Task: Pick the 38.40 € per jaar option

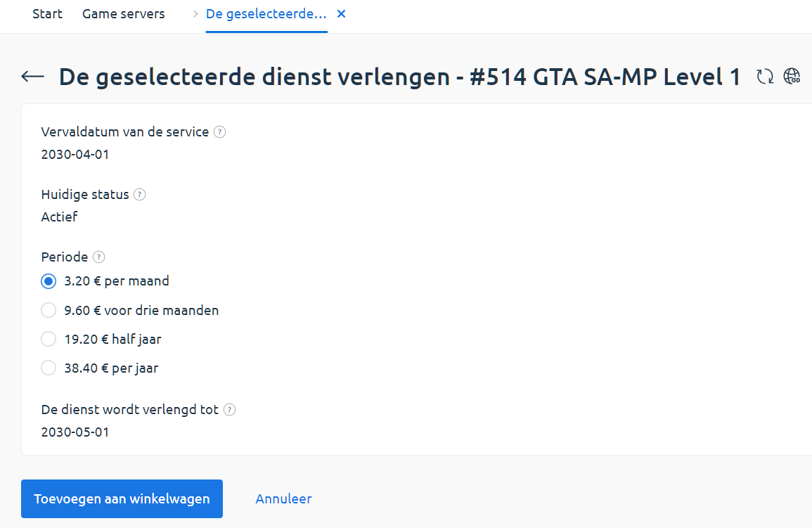Action: click(49, 368)
